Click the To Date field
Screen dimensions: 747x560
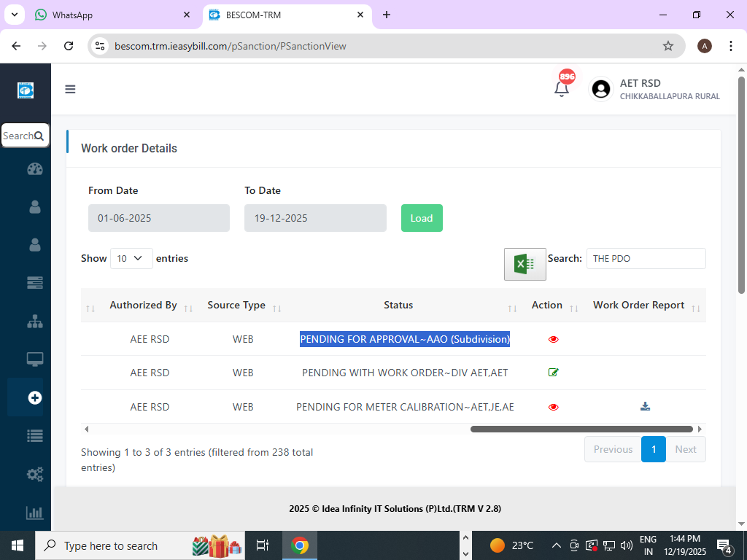pos(315,218)
